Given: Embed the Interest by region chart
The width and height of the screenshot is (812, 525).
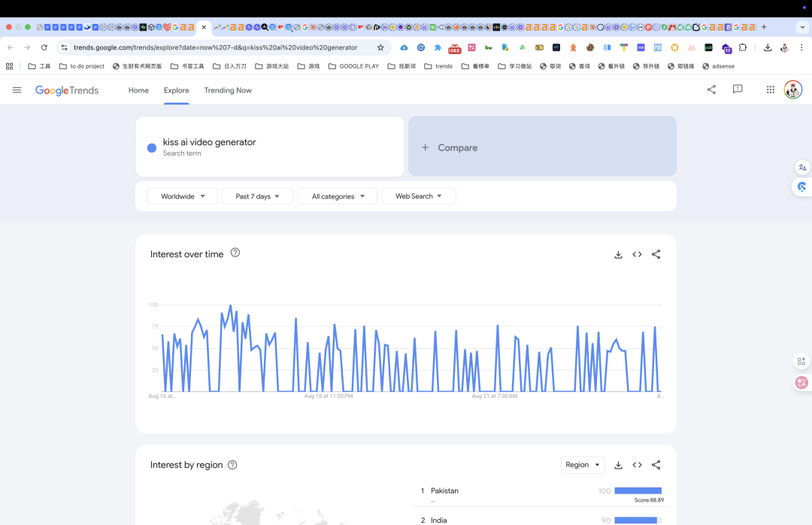Looking at the screenshot, I should (637, 465).
